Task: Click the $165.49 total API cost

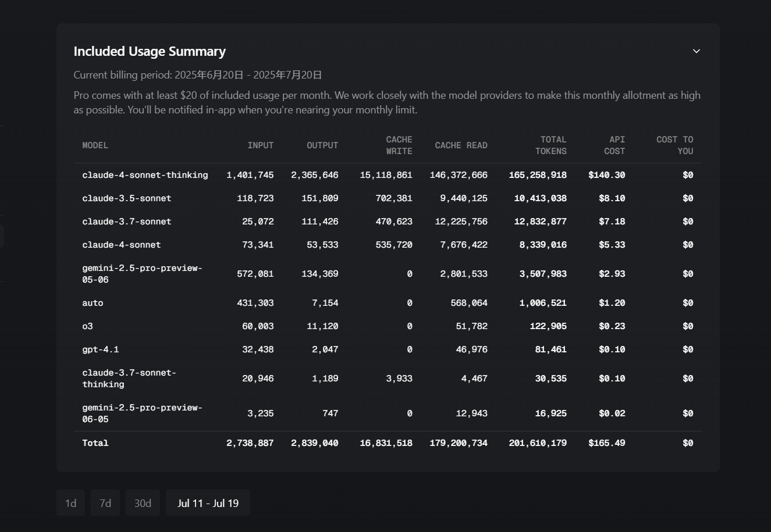Action: click(607, 443)
